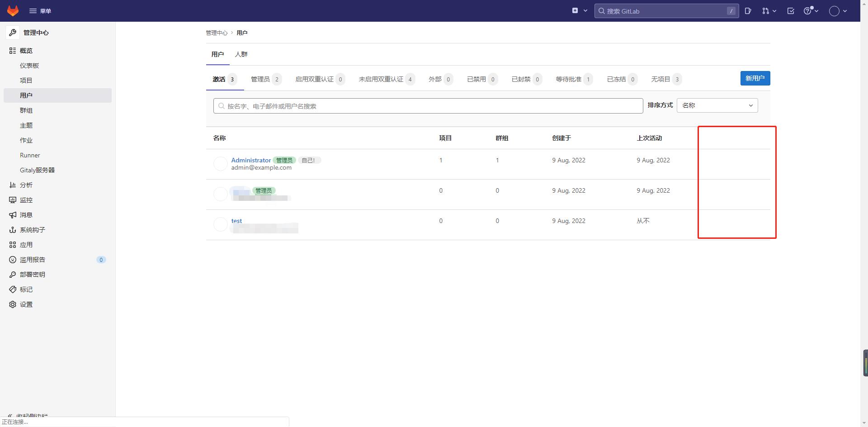This screenshot has height=427, width=868.
Task: Open Gitaly服务器 in the sidebar
Action: click(x=37, y=170)
